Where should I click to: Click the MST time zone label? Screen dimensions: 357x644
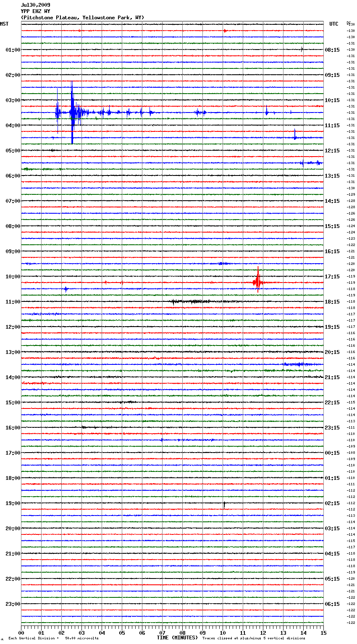click(x=4, y=24)
